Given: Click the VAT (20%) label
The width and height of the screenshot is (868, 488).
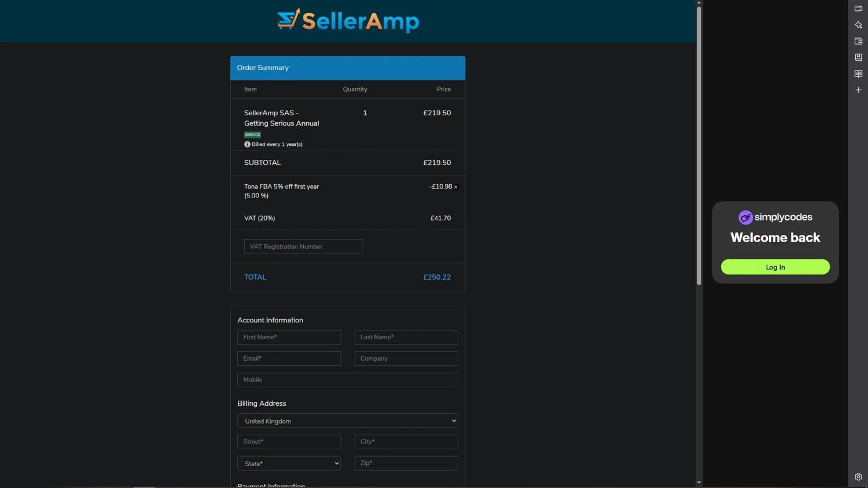Looking at the screenshot, I should pyautogui.click(x=259, y=218).
